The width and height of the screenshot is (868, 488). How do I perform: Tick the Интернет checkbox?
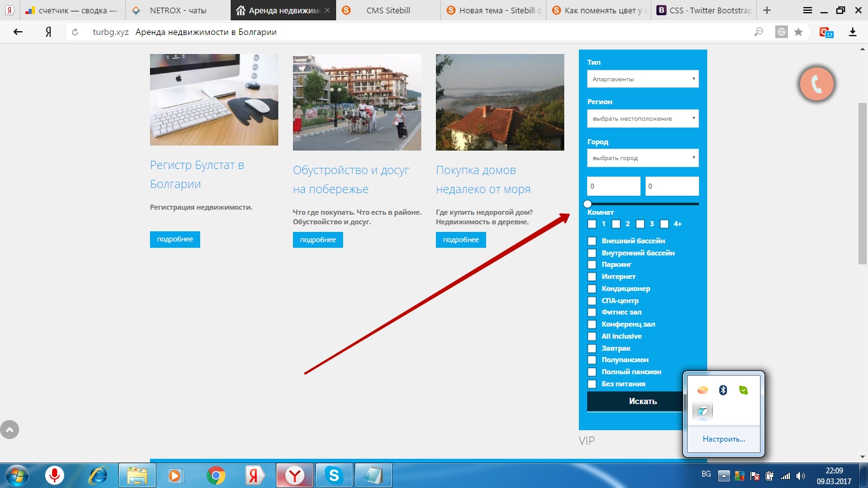coord(592,276)
